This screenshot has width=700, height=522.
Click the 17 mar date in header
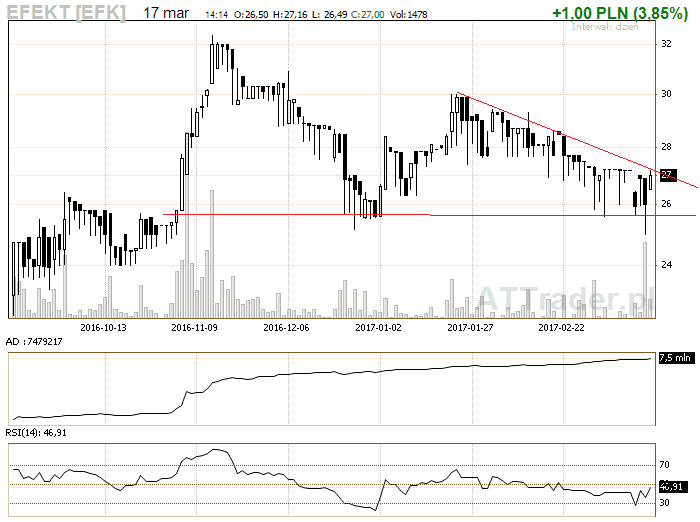tap(165, 14)
